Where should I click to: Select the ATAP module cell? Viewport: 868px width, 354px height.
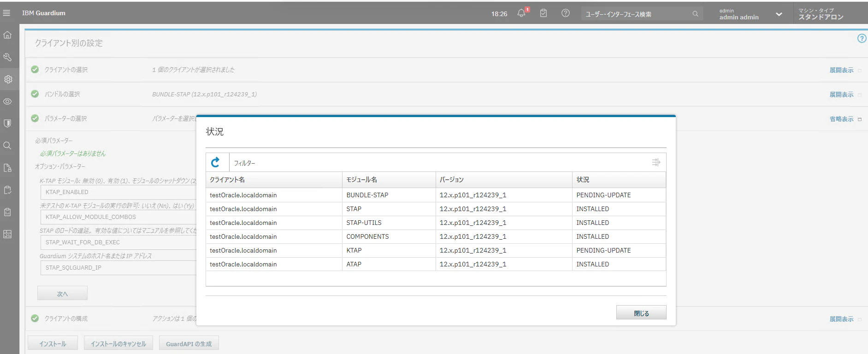click(389, 264)
